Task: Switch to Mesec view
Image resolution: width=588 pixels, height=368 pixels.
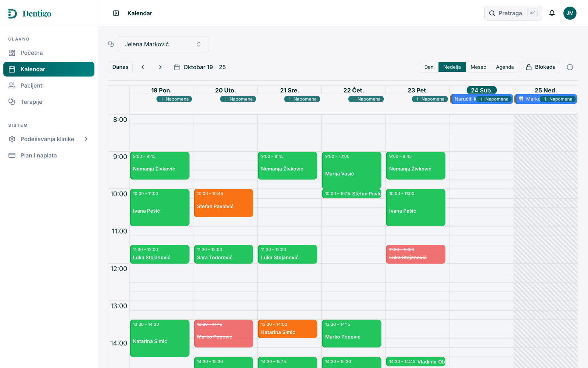Action: click(x=478, y=67)
